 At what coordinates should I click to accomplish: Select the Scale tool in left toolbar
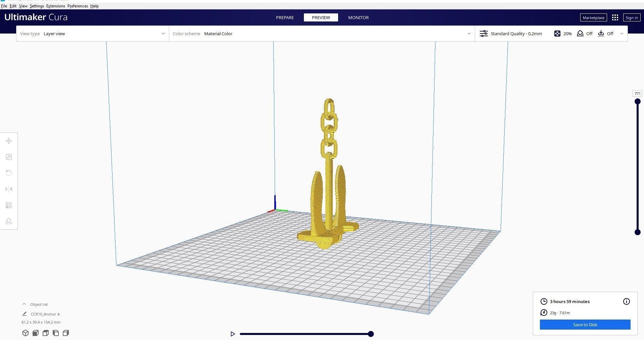tap(9, 157)
